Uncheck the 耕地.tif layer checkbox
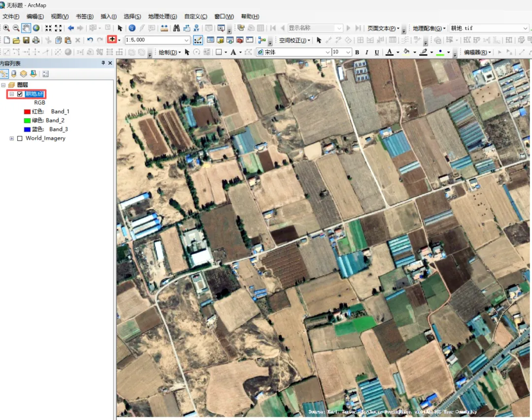 (20, 94)
